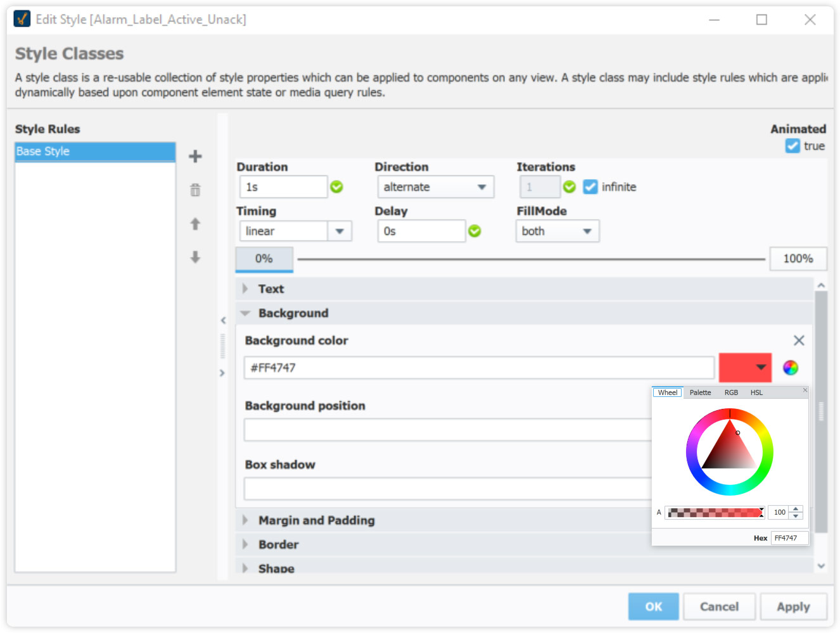This screenshot has width=840, height=633.
Task: Uncheck infinite iterations
Action: (x=590, y=187)
